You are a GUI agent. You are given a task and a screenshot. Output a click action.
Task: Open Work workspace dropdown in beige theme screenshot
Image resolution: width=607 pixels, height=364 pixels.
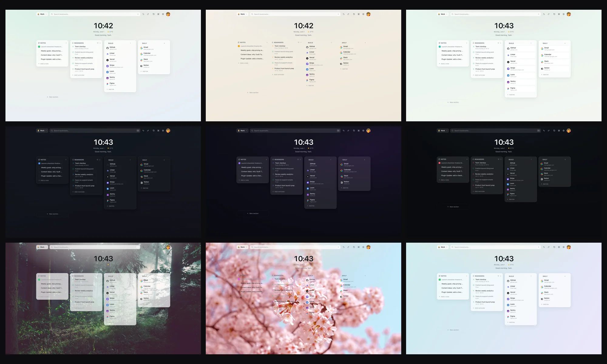242,14
